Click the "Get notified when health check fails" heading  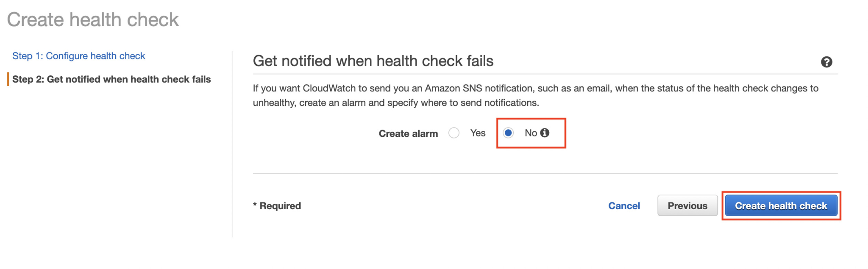pos(373,61)
